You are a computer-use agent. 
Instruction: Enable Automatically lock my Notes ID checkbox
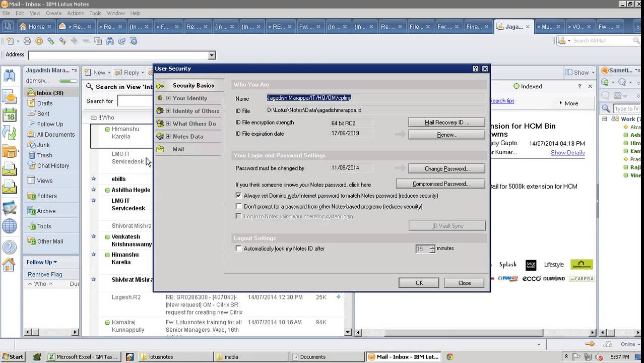click(x=239, y=249)
